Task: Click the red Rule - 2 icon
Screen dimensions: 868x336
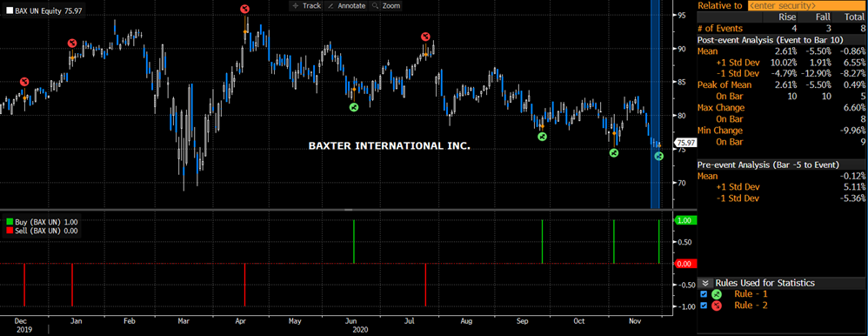Action: click(717, 306)
